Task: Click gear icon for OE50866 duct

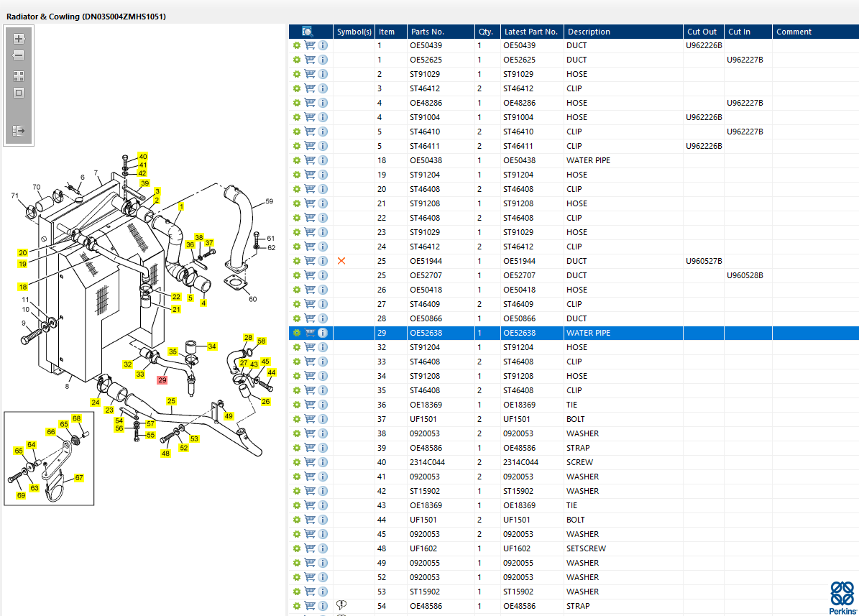Action: point(296,318)
